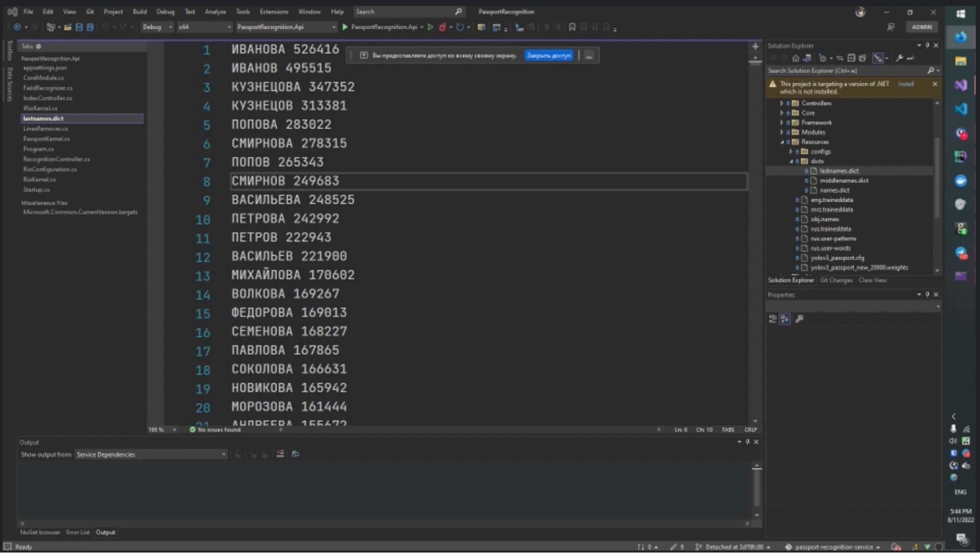Open FieldRecognizer.cs in the tabs list
The width and height of the screenshot is (980, 553).
(x=48, y=88)
